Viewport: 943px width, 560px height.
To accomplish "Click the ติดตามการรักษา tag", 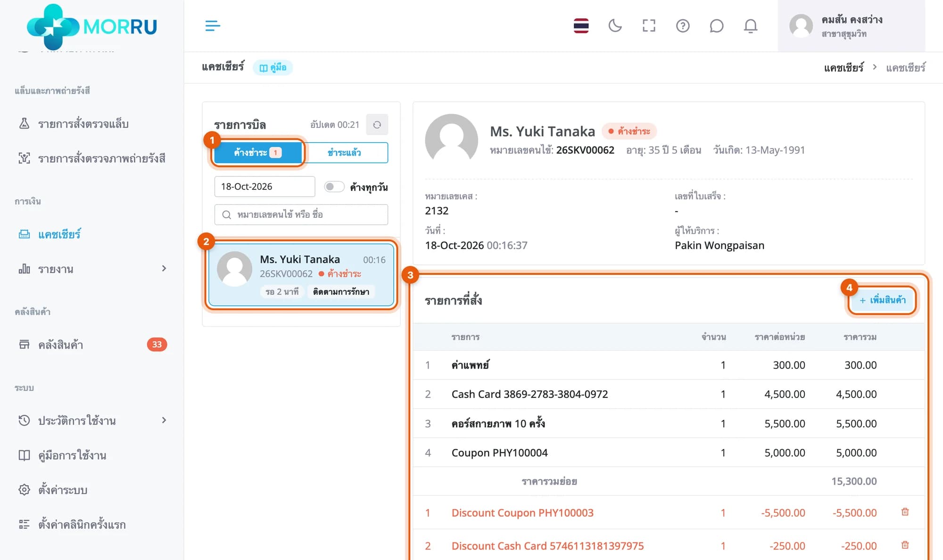I will tap(341, 292).
